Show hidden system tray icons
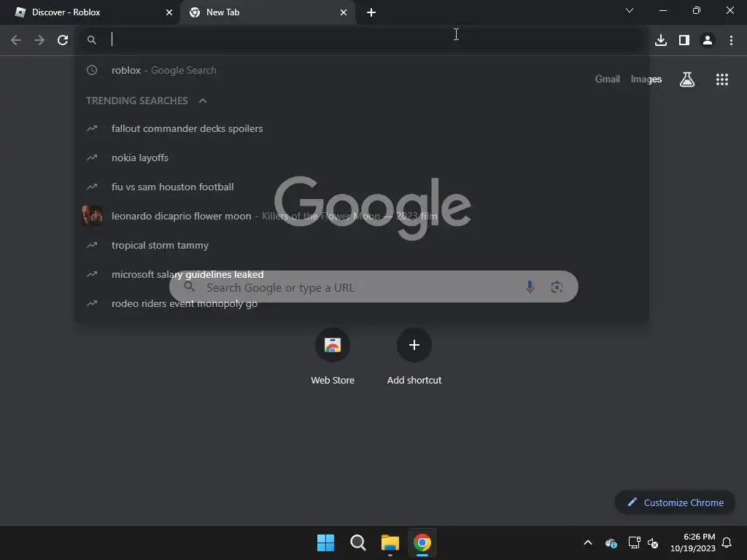747x560 pixels. (x=588, y=542)
